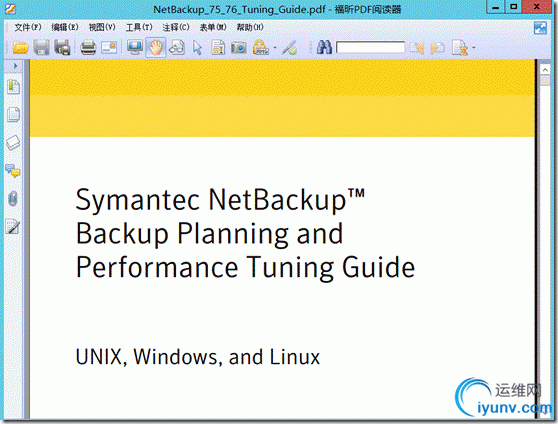Open the layers panel icon
558x424 pixels.
13,143
